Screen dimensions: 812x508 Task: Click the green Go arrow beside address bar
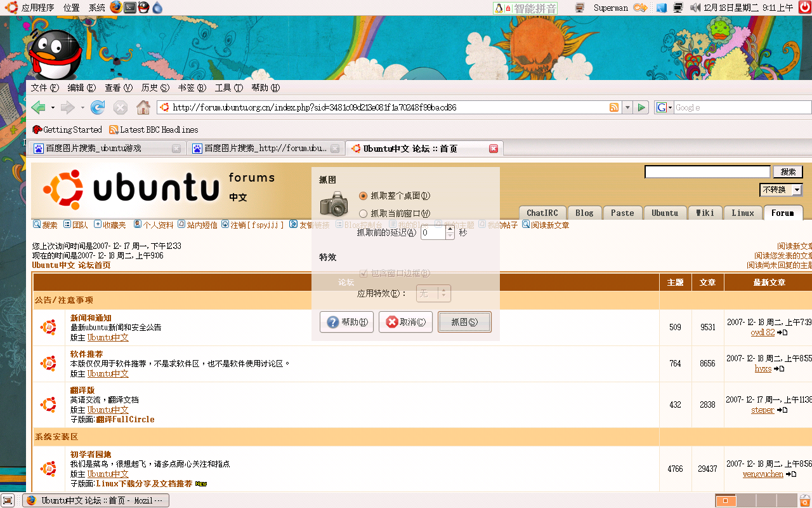click(642, 107)
